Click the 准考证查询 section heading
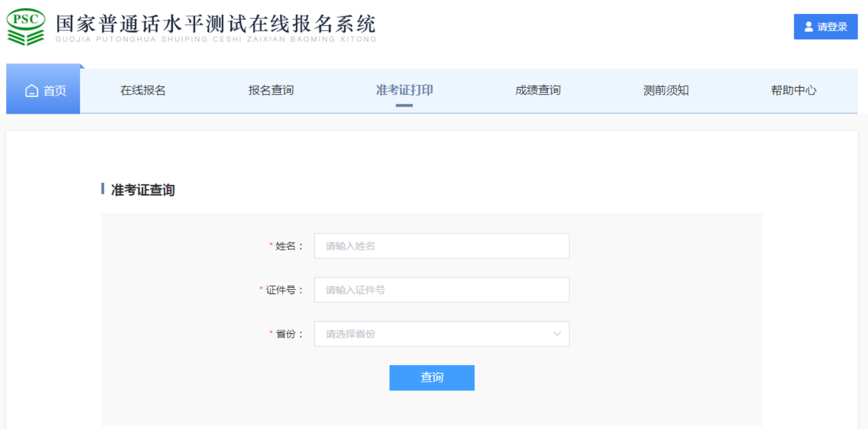Image resolution: width=868 pixels, height=429 pixels. click(x=142, y=190)
